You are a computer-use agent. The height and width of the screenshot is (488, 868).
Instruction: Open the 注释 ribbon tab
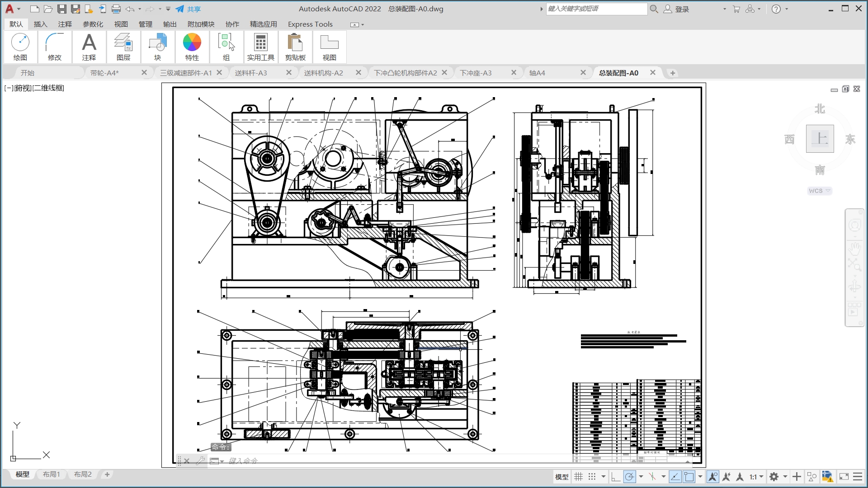click(65, 24)
